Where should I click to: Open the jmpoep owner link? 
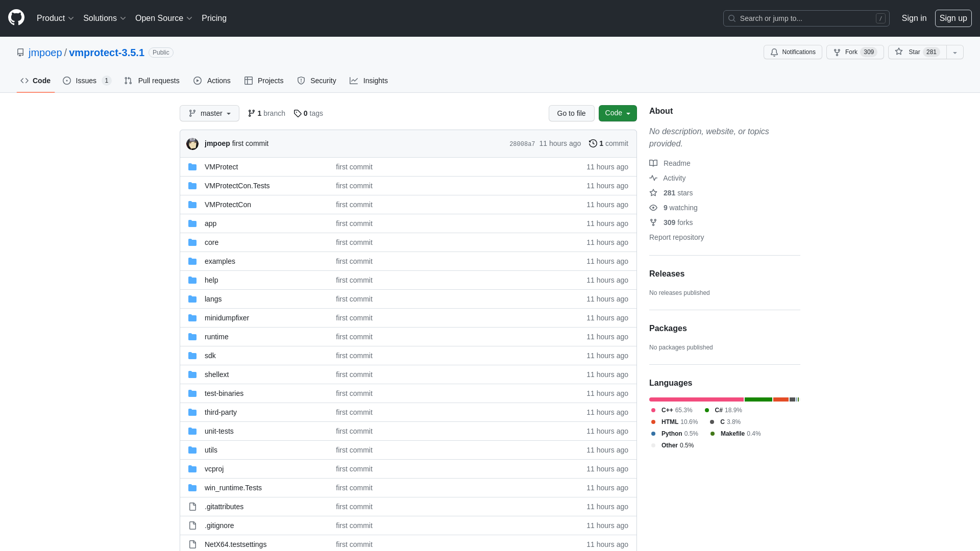click(x=45, y=53)
